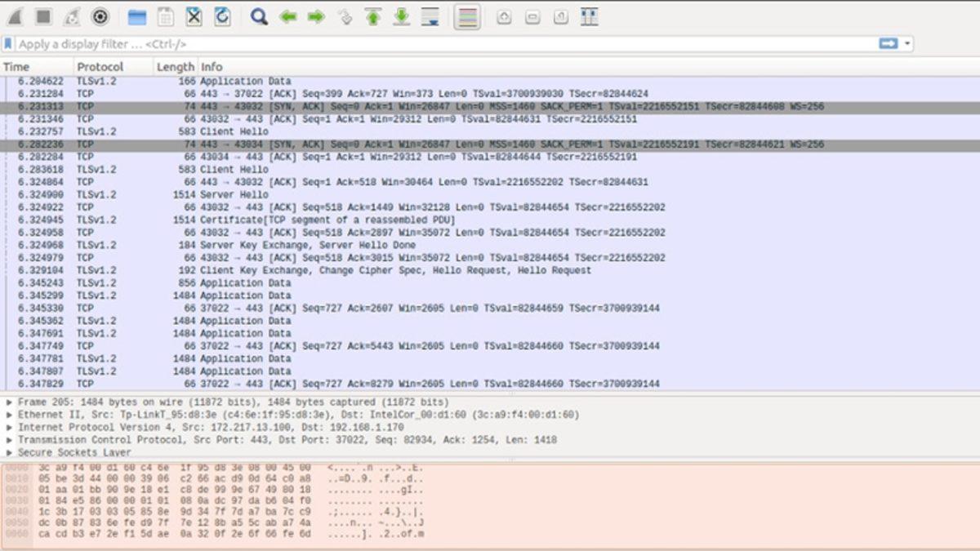Restart the current capture
The width and height of the screenshot is (980, 551).
(x=70, y=16)
